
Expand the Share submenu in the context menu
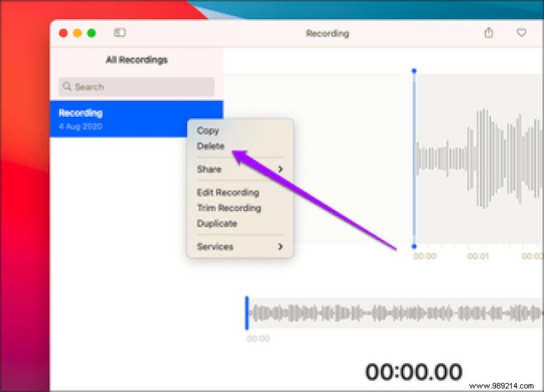click(x=239, y=169)
